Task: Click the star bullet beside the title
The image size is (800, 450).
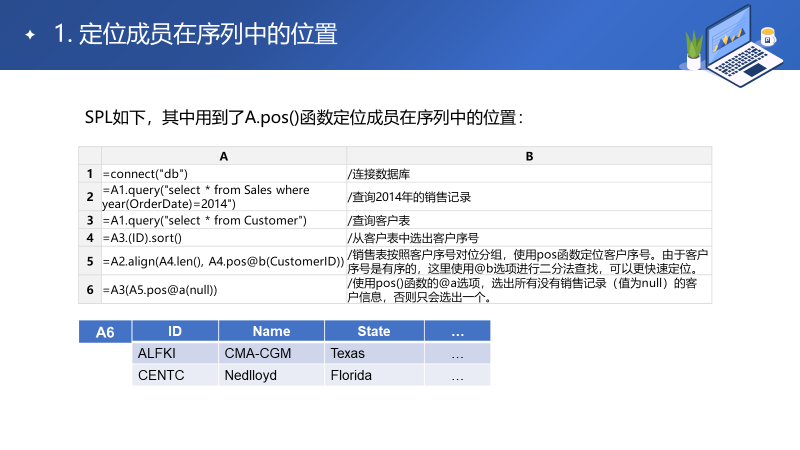Action: click(x=30, y=35)
